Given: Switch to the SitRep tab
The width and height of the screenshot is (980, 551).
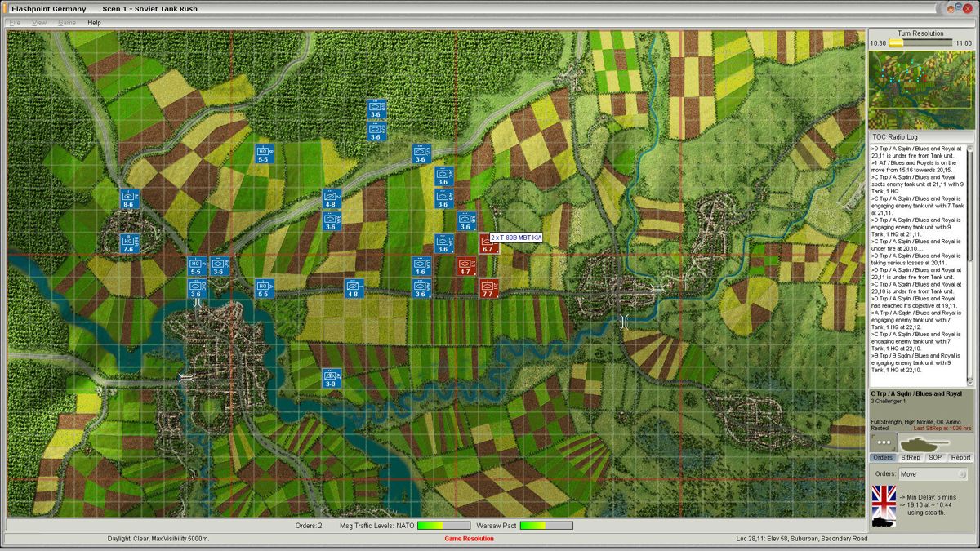Looking at the screenshot, I should [910, 457].
